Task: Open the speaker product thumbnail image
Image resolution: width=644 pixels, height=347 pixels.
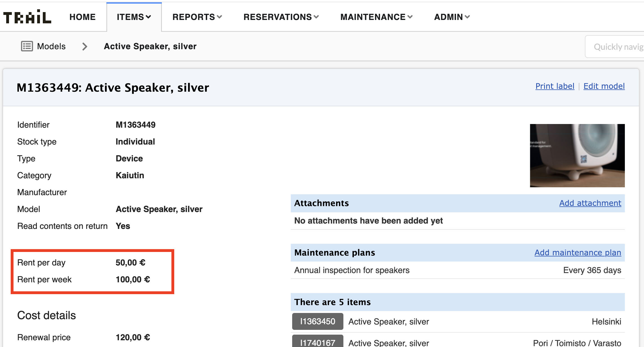Action: tap(577, 156)
